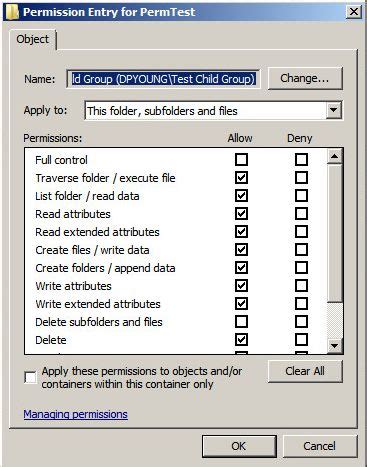This screenshot has height=467, width=367.
Task: Click the Clear All button
Action: click(x=305, y=371)
